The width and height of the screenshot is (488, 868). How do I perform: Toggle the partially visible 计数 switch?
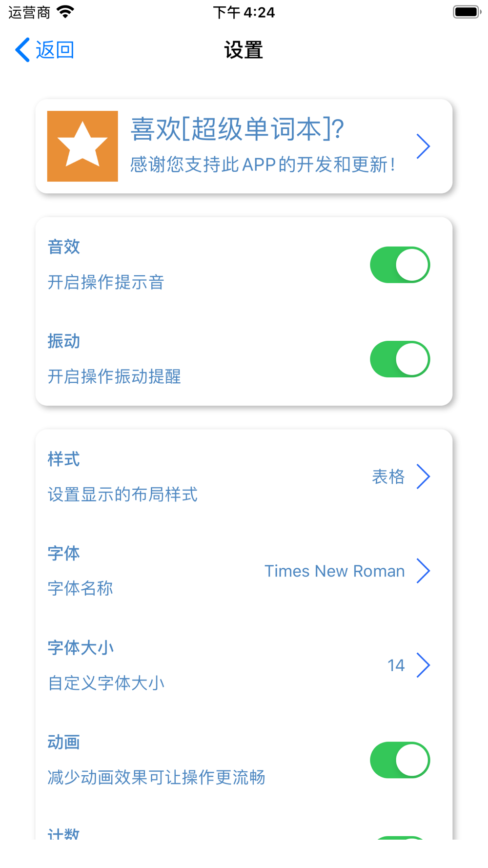(400, 838)
